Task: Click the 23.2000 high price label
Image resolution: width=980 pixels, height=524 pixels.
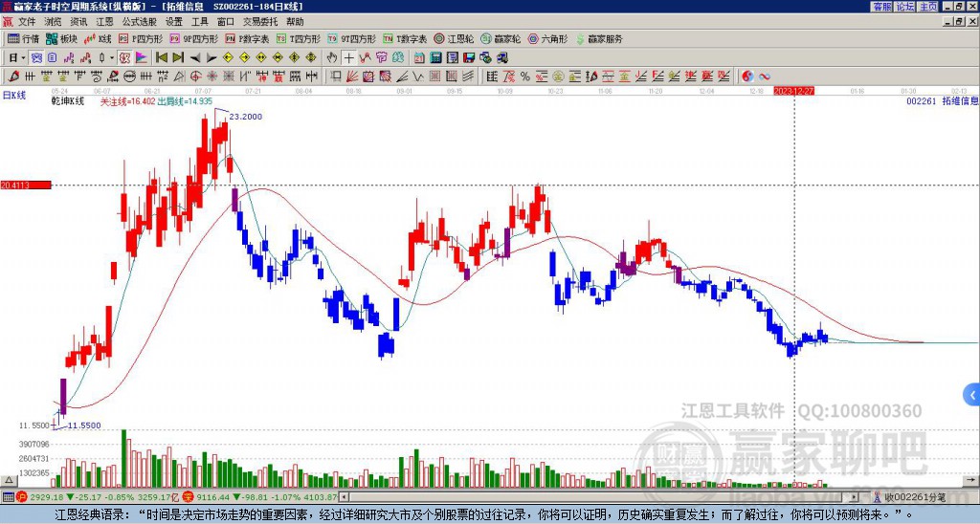Action: (x=246, y=117)
